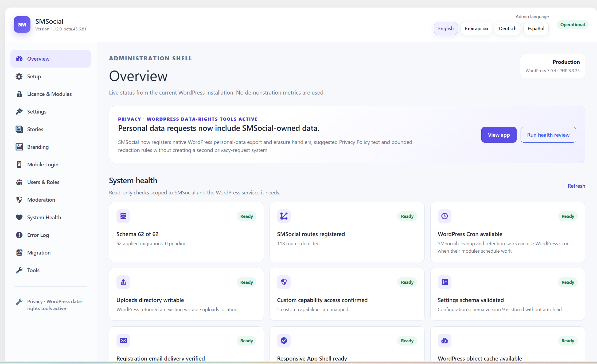Click the Setup gear icon
The height and width of the screenshot is (364, 597).
[19, 76]
